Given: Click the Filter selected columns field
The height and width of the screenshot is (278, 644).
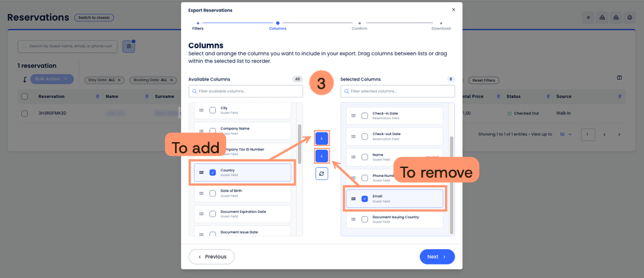Looking at the screenshot, I should pyautogui.click(x=397, y=91).
